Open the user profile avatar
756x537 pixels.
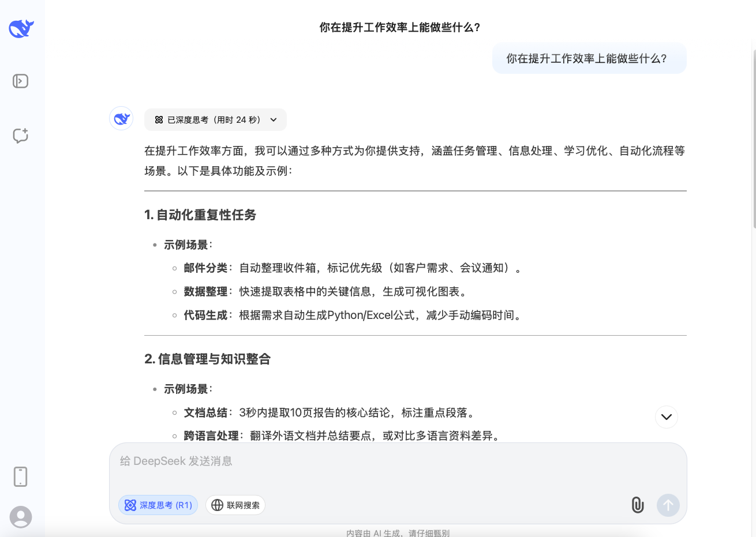click(21, 517)
